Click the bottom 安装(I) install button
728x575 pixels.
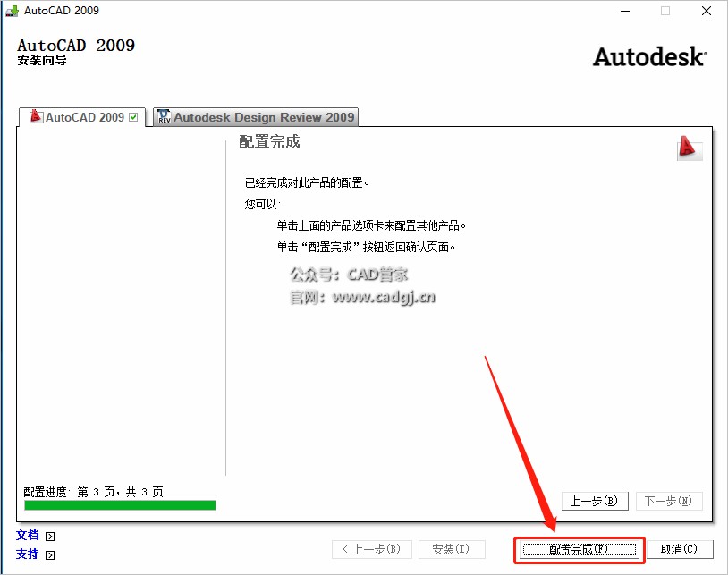point(452,549)
